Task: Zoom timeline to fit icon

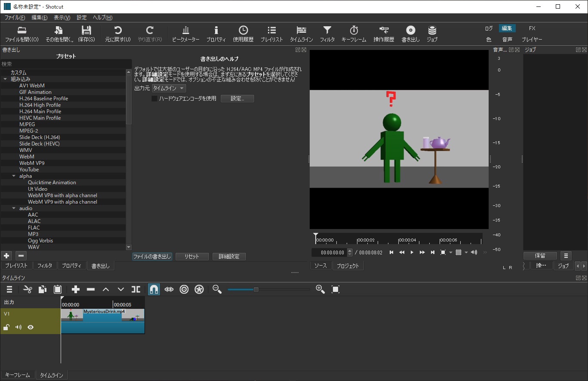Action: [x=336, y=289]
